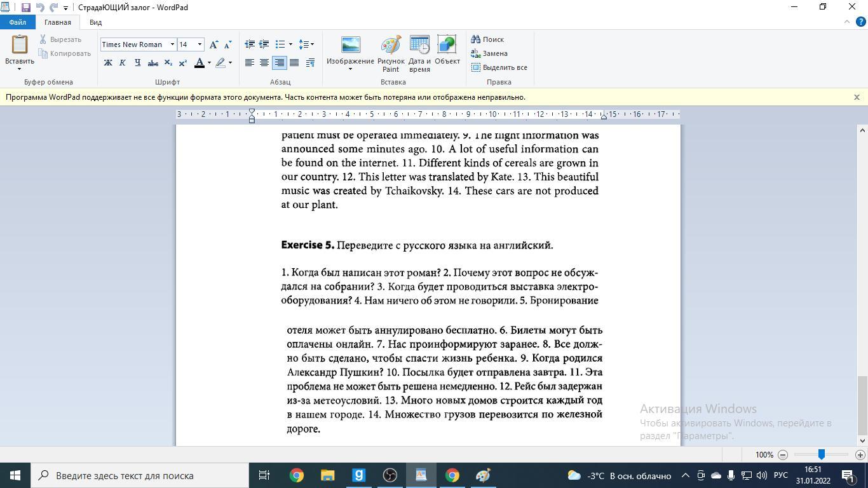This screenshot has height=488, width=868.
Task: Zoom out with the minus button
Action: pyautogui.click(x=783, y=455)
